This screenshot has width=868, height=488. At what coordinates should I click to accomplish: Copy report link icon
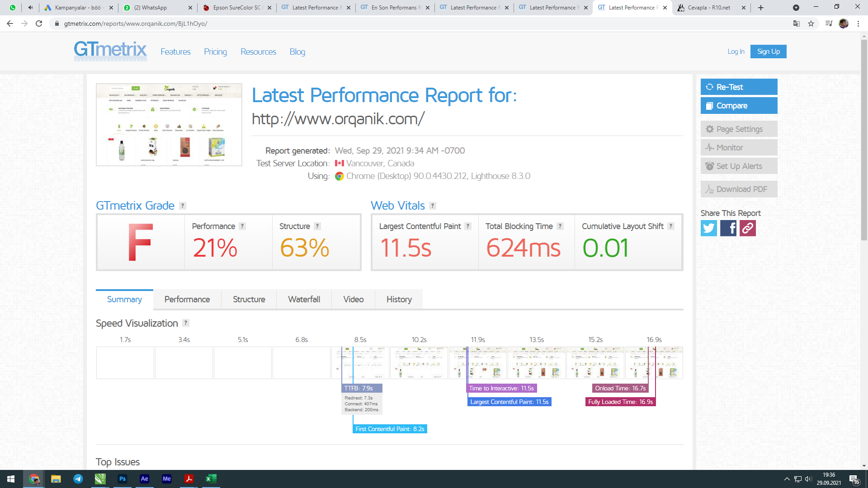coord(748,228)
